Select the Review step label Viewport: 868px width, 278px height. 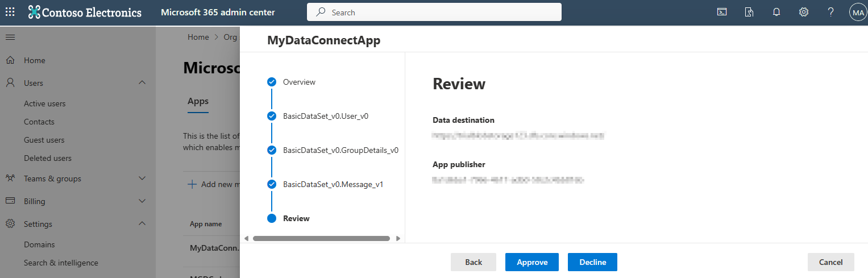pyautogui.click(x=296, y=218)
